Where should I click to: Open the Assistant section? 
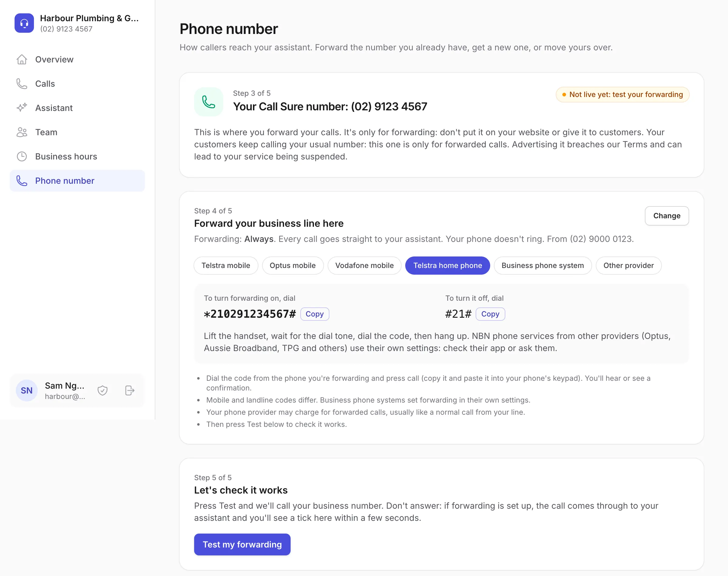click(x=77, y=108)
